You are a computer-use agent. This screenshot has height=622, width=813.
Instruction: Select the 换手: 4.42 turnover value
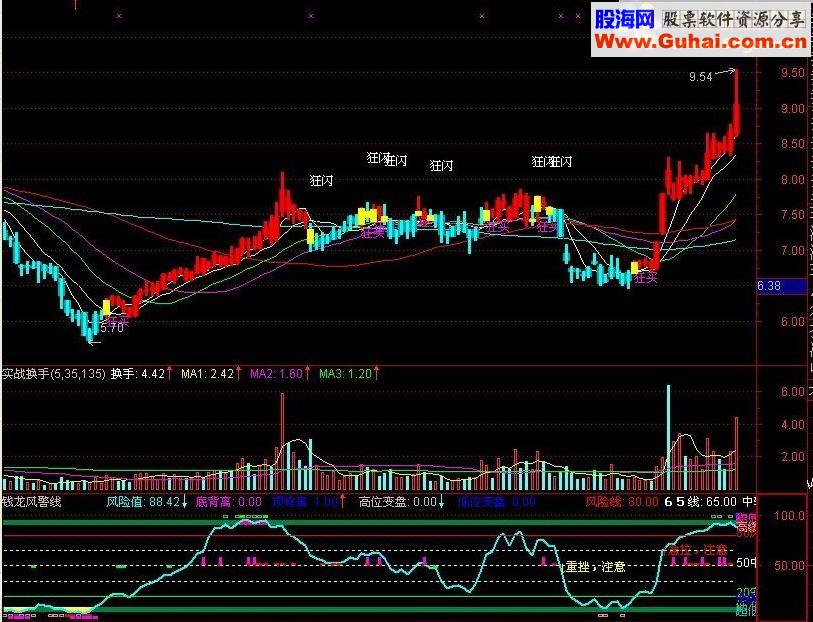(138, 374)
